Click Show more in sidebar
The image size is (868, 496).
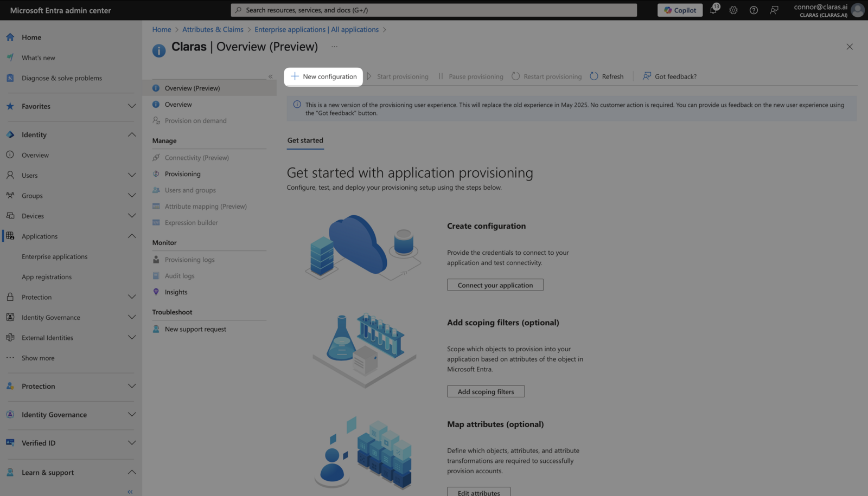click(38, 358)
